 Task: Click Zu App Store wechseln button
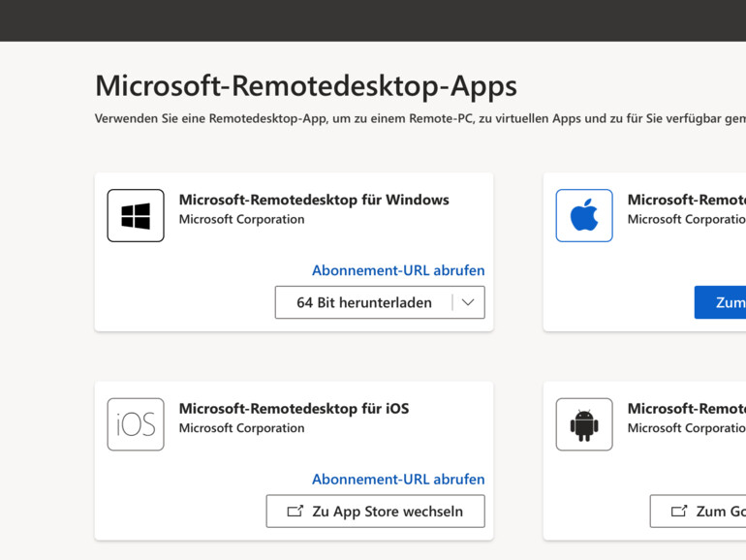click(375, 511)
